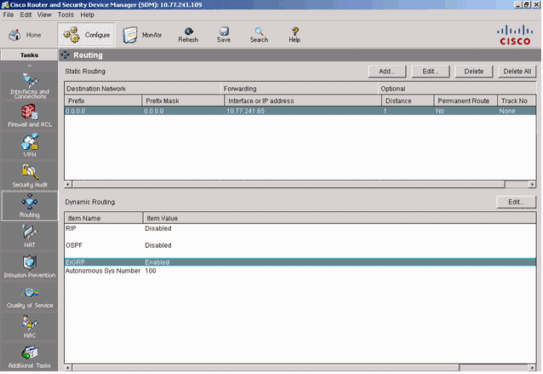Click EIGRP Enabled value

pos(157,262)
